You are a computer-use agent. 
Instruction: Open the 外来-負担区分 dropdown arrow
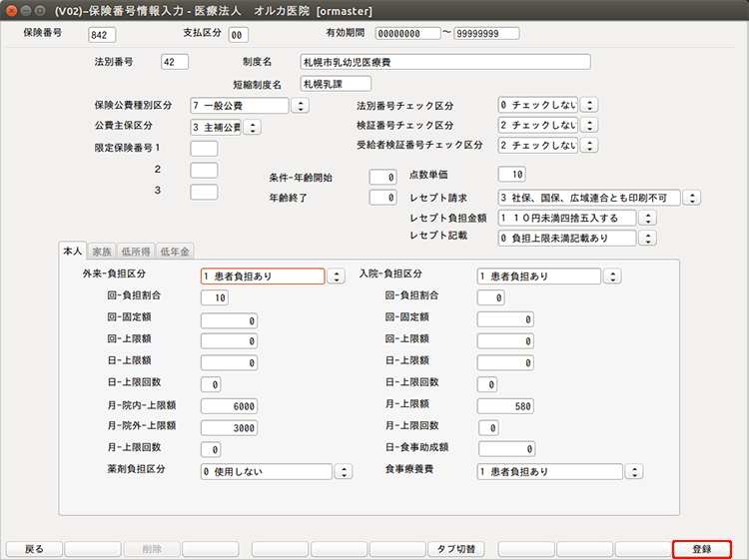(x=337, y=277)
